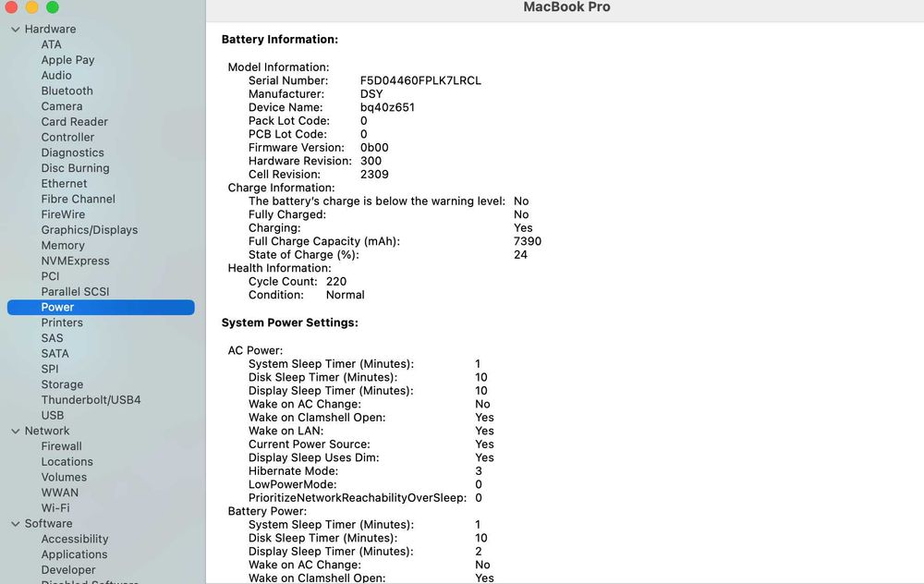
Task: Select Controller in the sidebar
Action: pyautogui.click(x=67, y=137)
